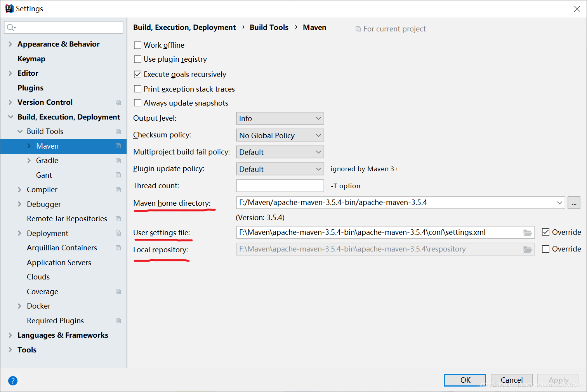This screenshot has width=587, height=392.
Task: Open the Plugin update policy dropdown
Action: coord(280,169)
